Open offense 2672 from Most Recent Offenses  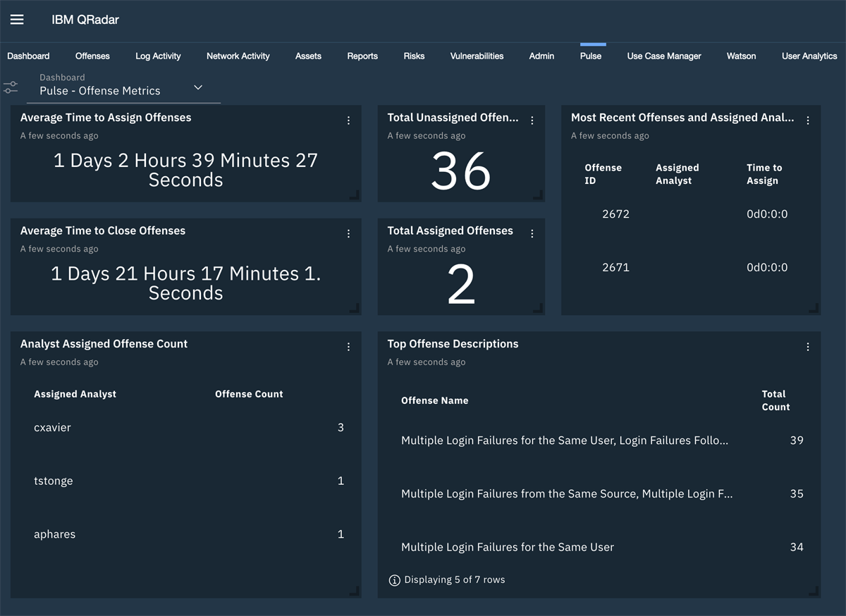(616, 214)
